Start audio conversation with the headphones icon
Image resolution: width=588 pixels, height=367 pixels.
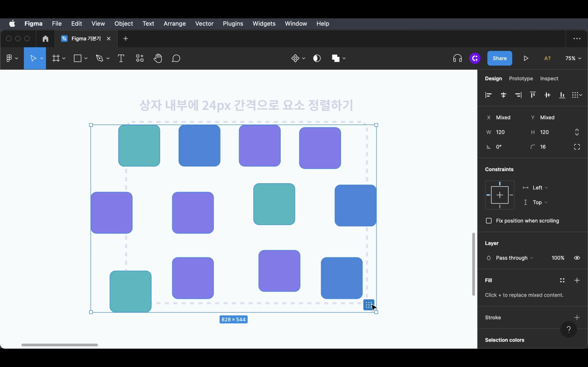click(x=457, y=59)
